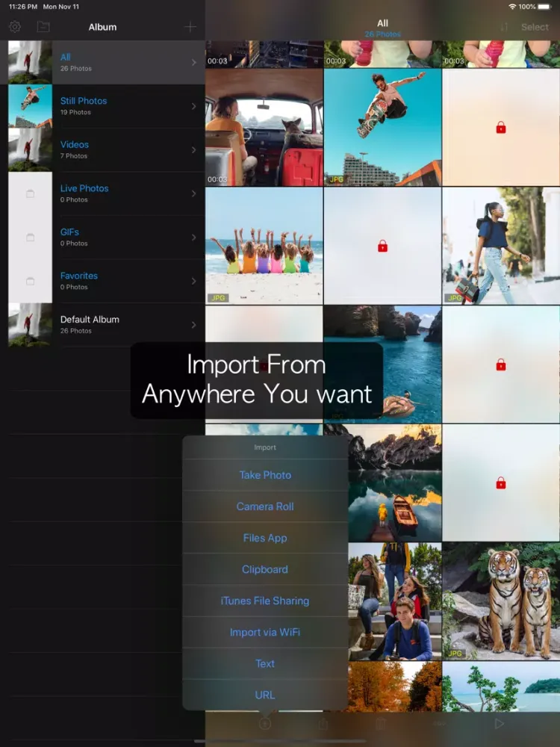The height and width of the screenshot is (747, 560).
Task: Open autumn orange trees photo
Action: [395, 686]
